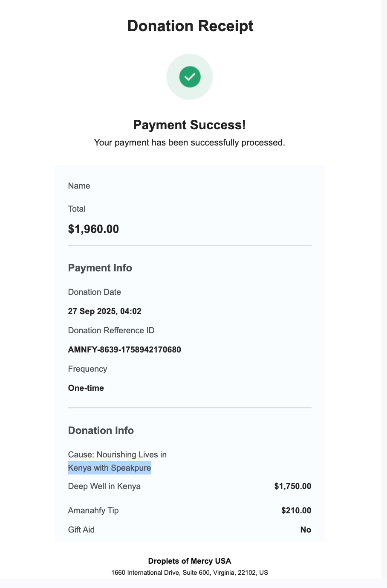Image resolution: width=387 pixels, height=588 pixels.
Task: Click the Payment Info section heading
Action: [100, 268]
